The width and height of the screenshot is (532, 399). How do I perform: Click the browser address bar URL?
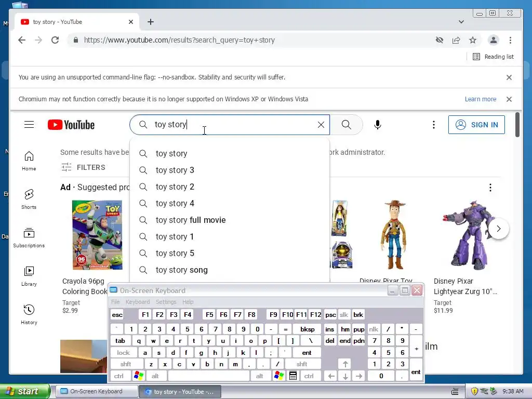179,40
